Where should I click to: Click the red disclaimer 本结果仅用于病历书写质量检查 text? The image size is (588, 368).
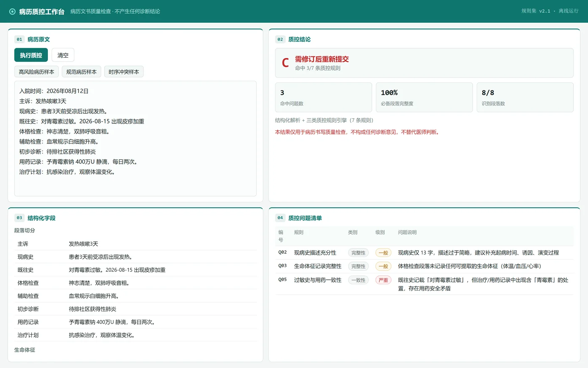click(358, 132)
